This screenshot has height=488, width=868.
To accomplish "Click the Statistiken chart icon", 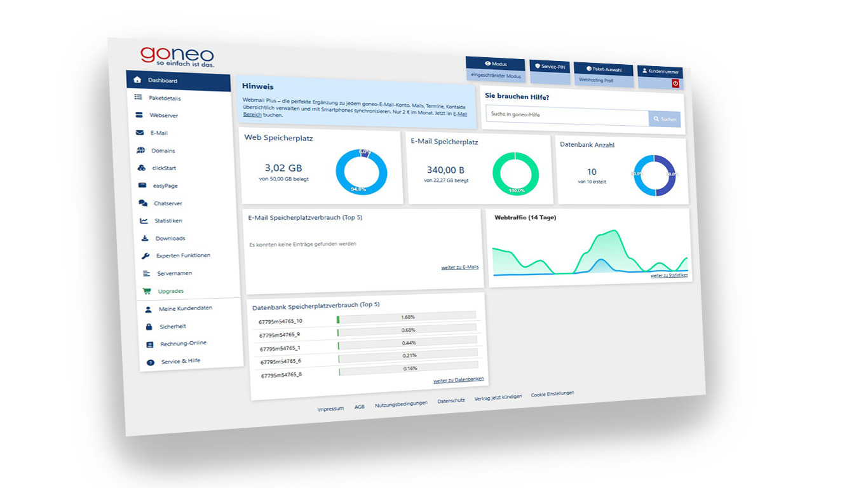I will (x=144, y=220).
